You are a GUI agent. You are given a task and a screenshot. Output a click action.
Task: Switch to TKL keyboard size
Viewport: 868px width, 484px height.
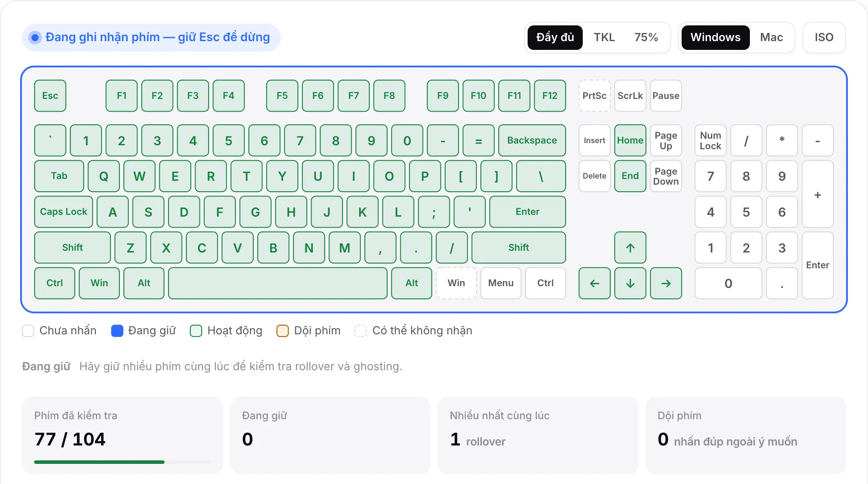pyautogui.click(x=604, y=38)
